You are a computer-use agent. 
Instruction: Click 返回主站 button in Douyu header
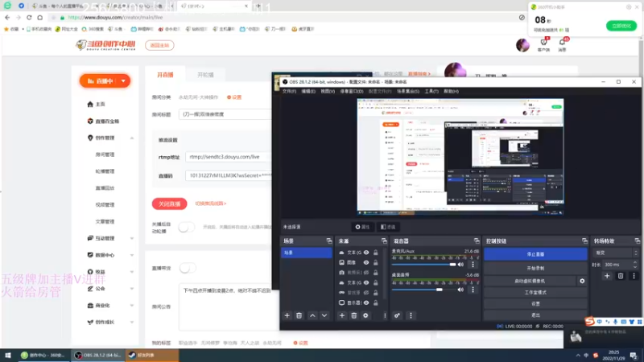159,45
